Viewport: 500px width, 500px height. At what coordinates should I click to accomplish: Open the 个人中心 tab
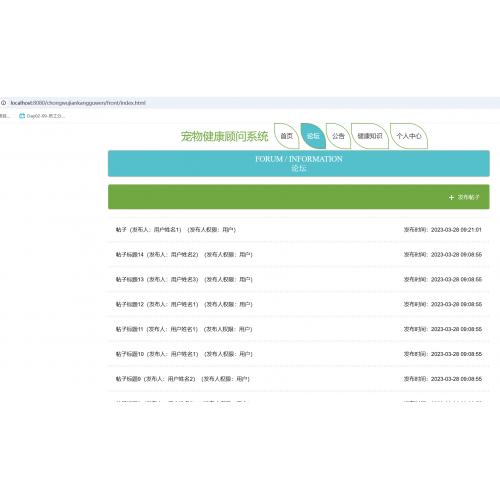(409, 136)
